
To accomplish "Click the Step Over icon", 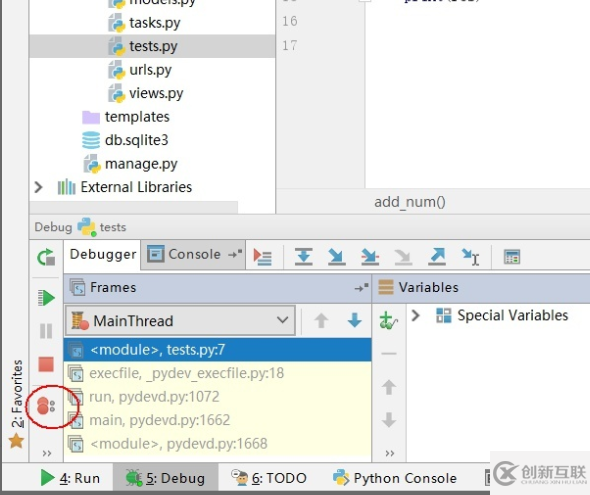I will pyautogui.click(x=304, y=257).
